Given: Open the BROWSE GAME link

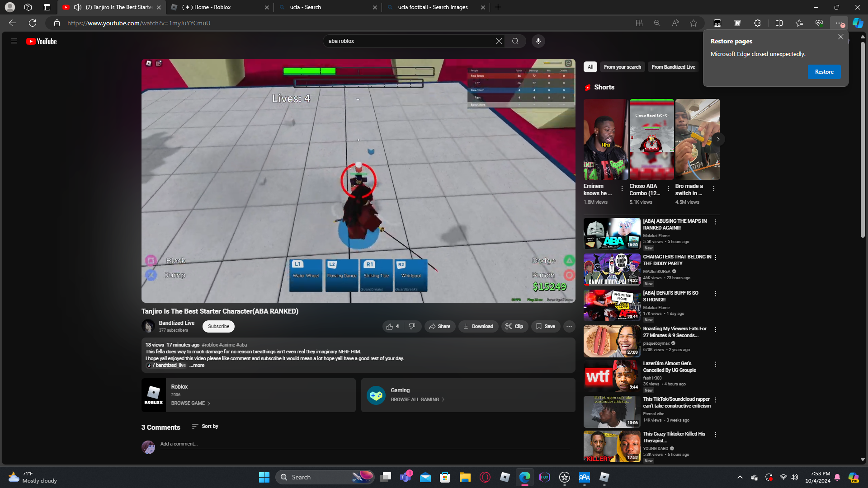Looking at the screenshot, I should tap(191, 403).
